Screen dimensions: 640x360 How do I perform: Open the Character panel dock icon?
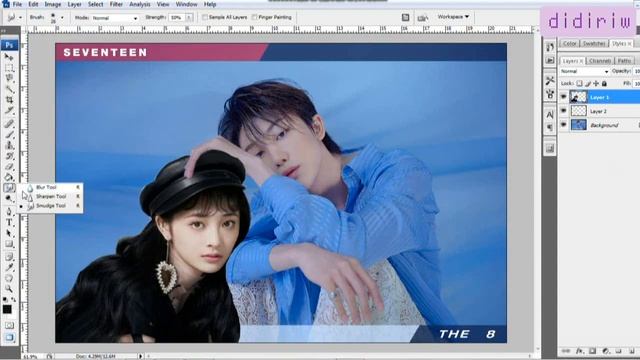pos(550,115)
